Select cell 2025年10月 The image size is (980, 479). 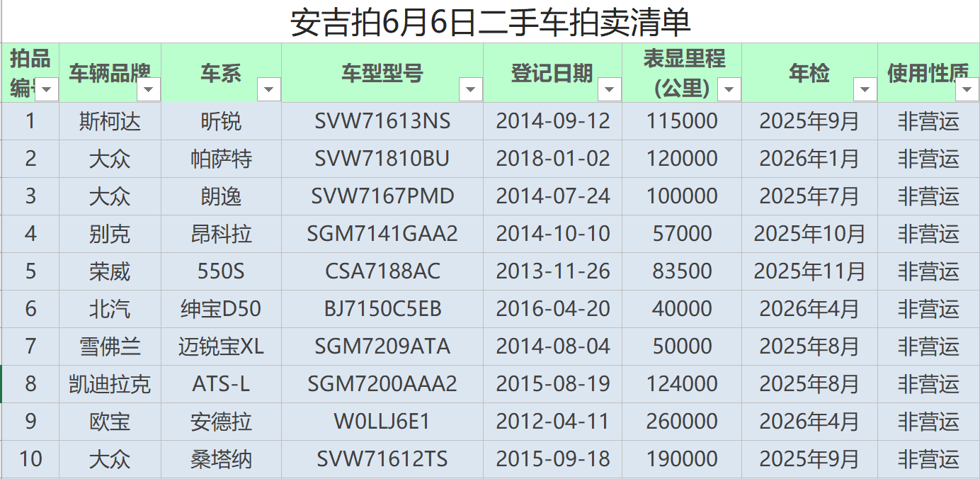810,234
